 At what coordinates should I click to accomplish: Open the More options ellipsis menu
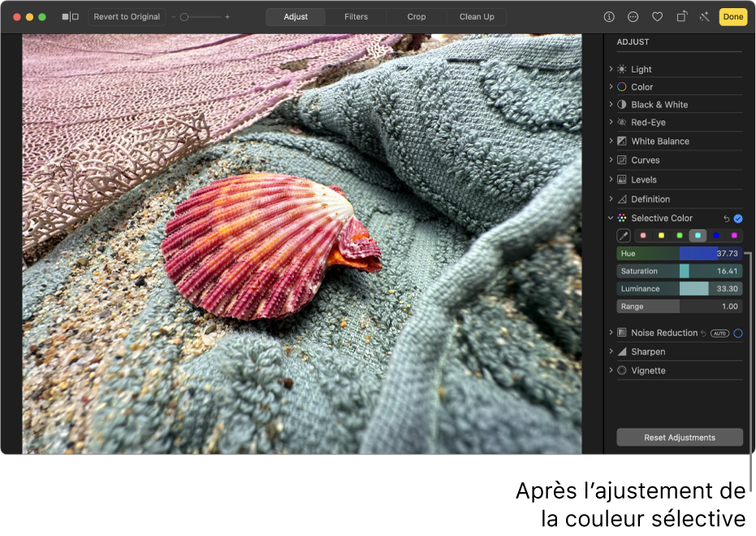pyautogui.click(x=633, y=17)
